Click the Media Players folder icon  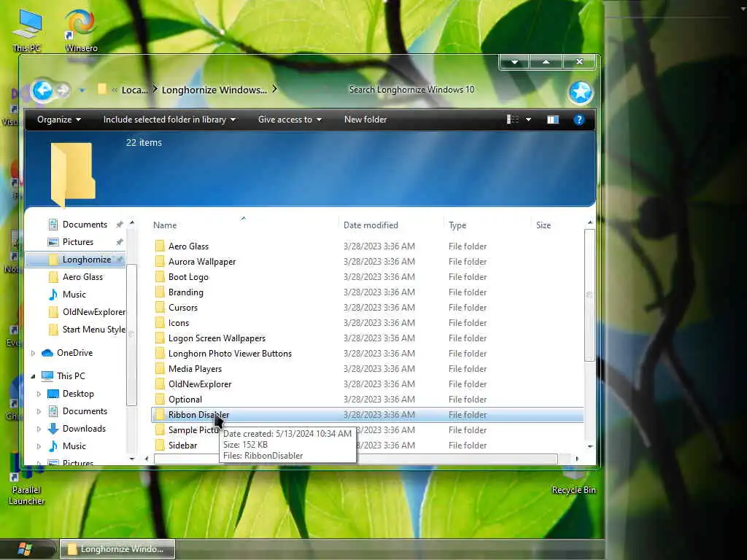point(160,368)
